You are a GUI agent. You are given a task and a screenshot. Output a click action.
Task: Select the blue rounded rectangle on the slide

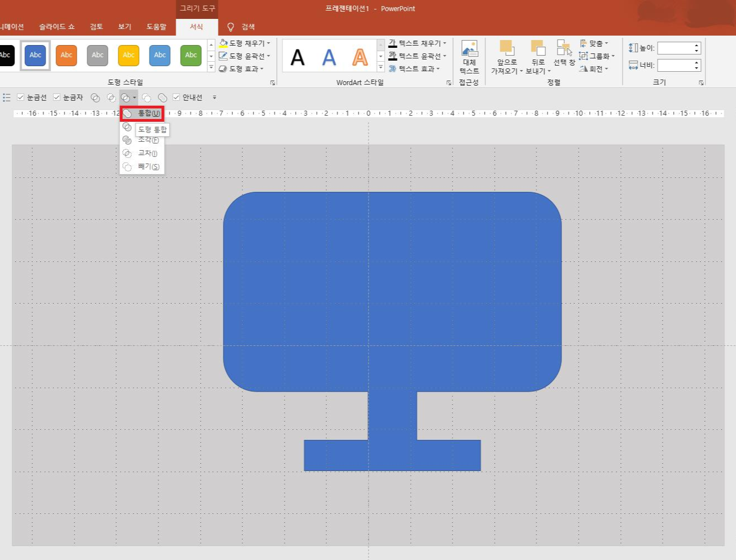pyautogui.click(x=392, y=292)
